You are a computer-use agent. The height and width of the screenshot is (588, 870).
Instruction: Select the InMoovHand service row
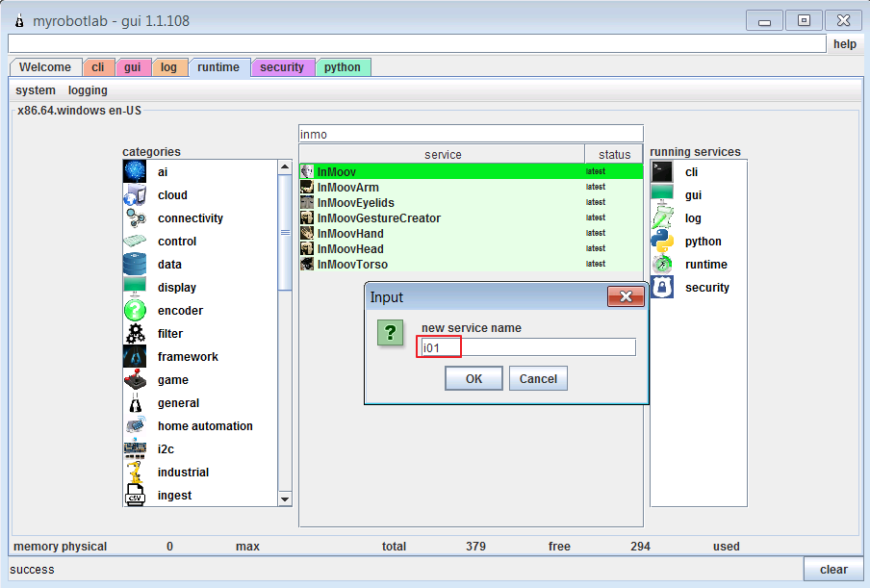click(471, 234)
